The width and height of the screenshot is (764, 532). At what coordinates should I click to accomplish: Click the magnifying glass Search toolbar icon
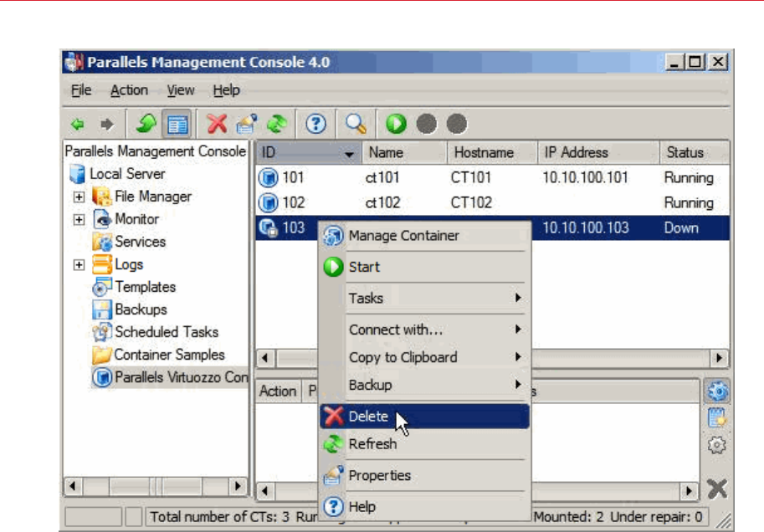(x=356, y=124)
